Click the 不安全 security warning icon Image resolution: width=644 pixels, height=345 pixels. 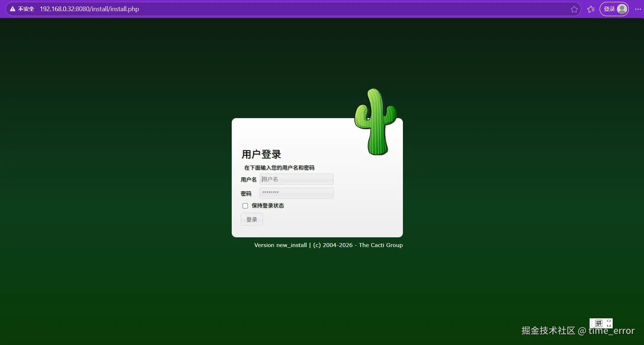point(12,9)
